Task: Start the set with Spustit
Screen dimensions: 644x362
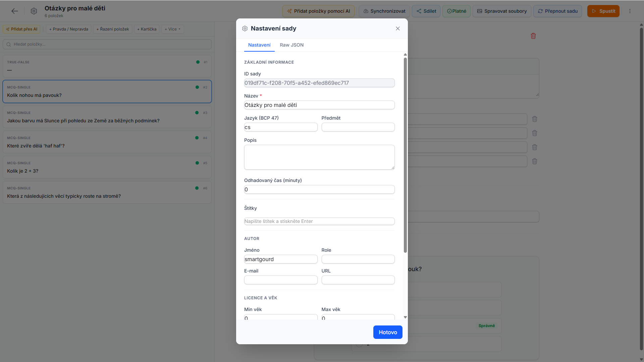Action: 603,11
